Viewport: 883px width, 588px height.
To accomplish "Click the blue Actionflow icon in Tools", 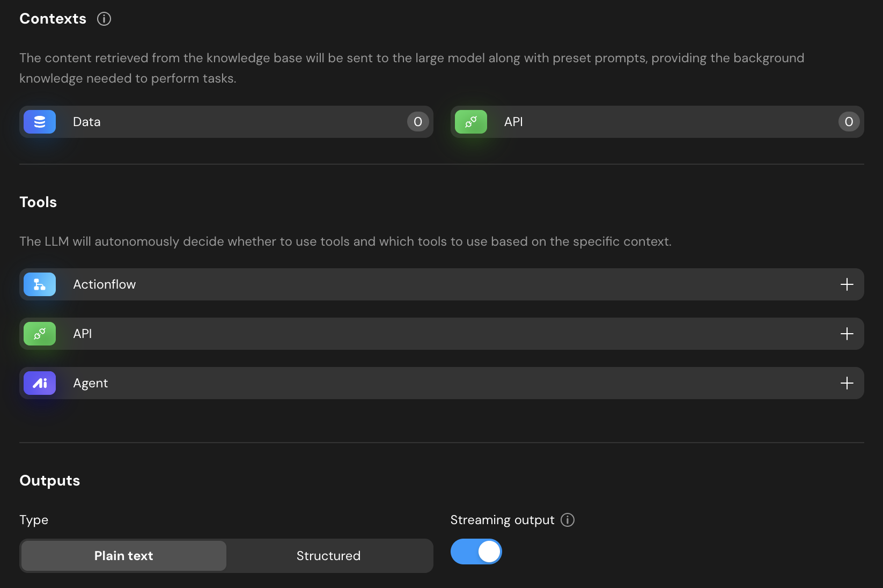I will [40, 284].
